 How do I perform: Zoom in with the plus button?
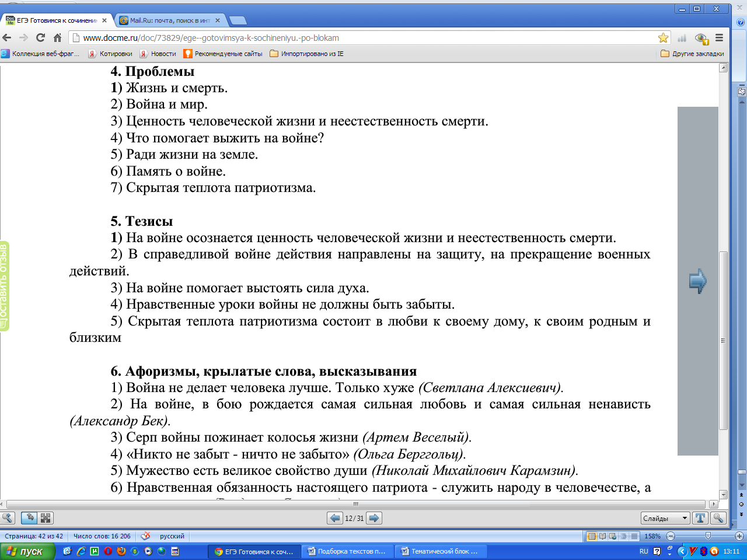[x=739, y=536]
